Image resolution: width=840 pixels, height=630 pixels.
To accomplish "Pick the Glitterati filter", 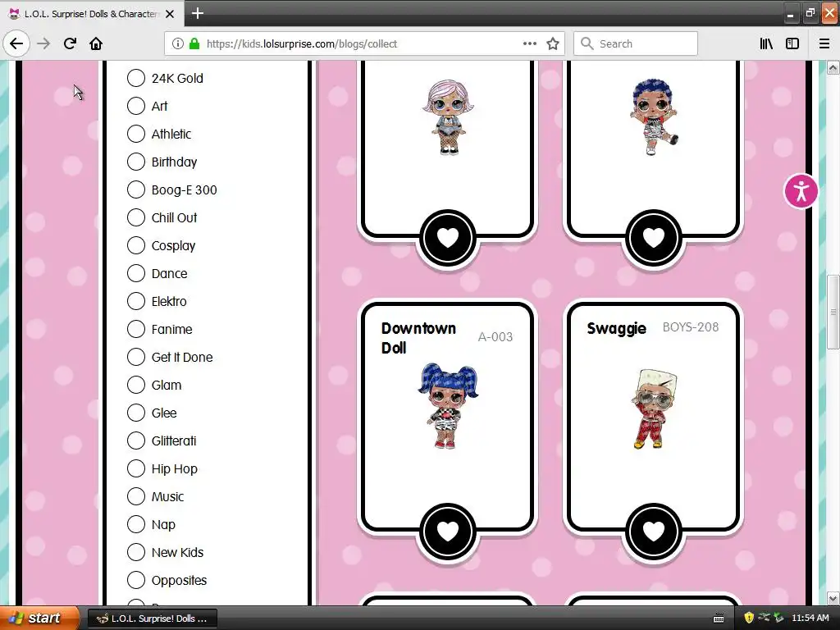I will [162, 441].
